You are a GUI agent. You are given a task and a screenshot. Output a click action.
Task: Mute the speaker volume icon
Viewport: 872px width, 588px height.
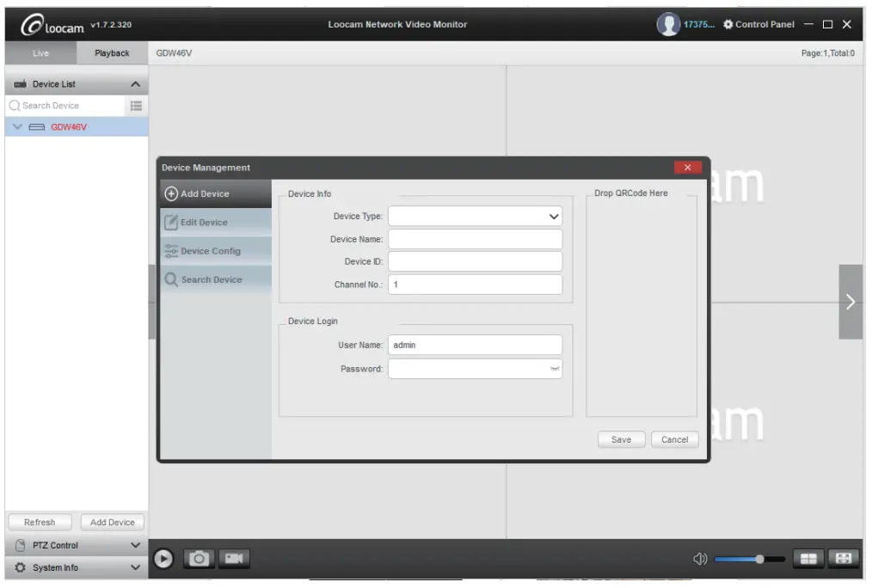700,559
